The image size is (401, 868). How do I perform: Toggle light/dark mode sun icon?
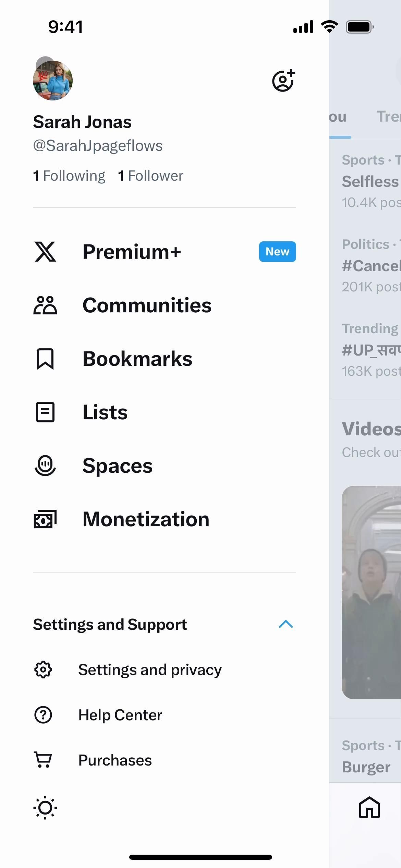tap(45, 808)
